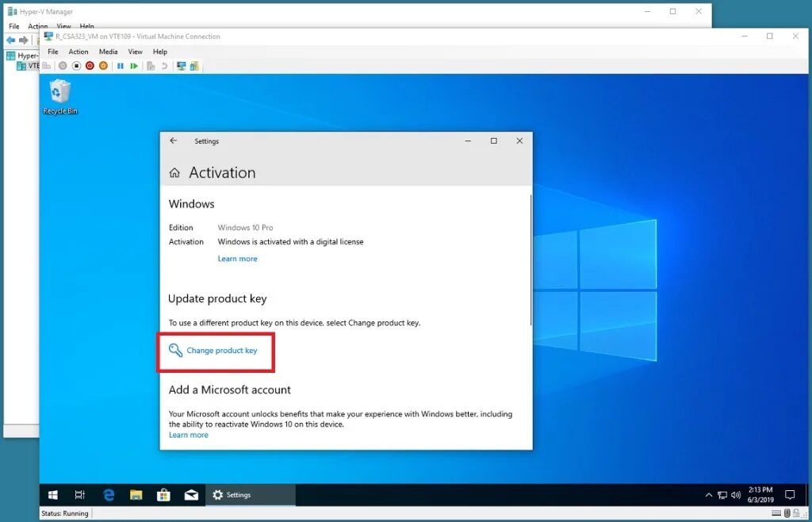Click the Settings taskbar button
Image resolution: width=812 pixels, height=522 pixels.
pyautogui.click(x=251, y=495)
